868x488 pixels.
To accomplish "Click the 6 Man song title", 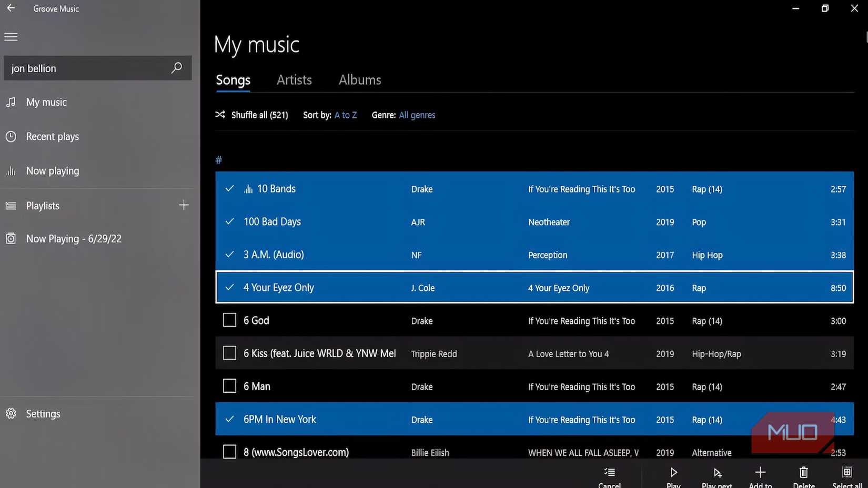I will 257,386.
